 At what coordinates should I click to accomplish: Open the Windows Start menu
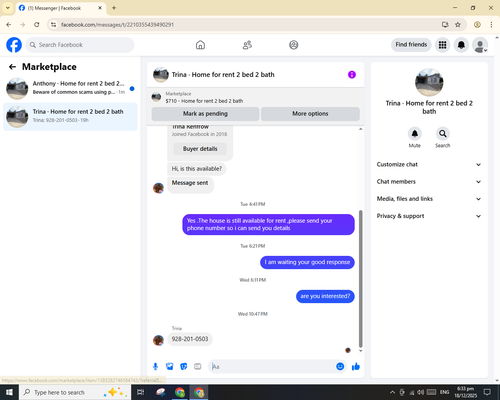point(9,392)
